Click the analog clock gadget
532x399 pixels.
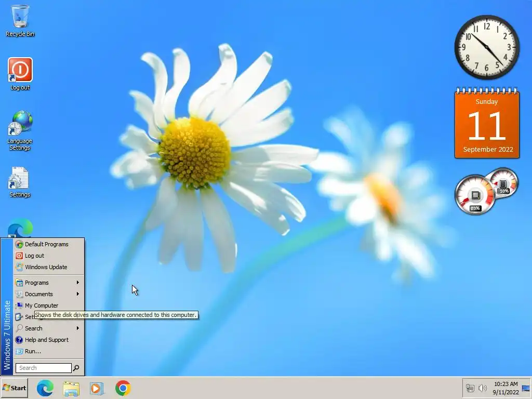pos(487,47)
